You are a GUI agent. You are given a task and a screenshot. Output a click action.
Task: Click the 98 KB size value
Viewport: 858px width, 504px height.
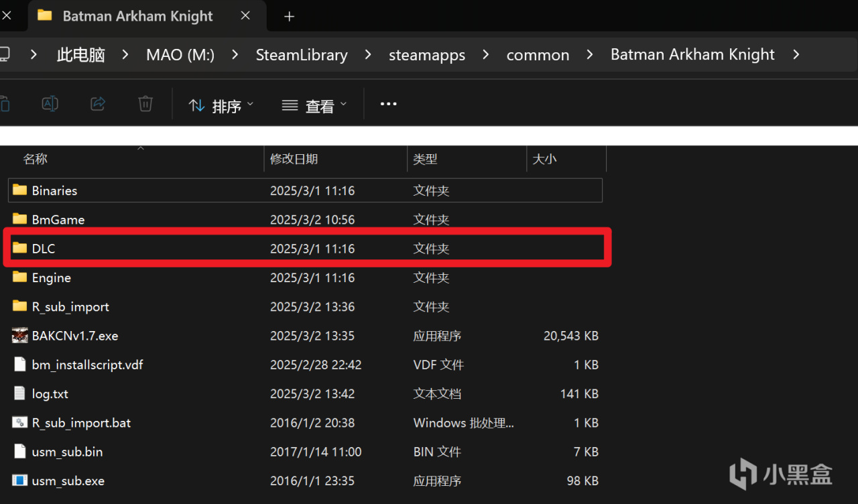[x=583, y=481]
